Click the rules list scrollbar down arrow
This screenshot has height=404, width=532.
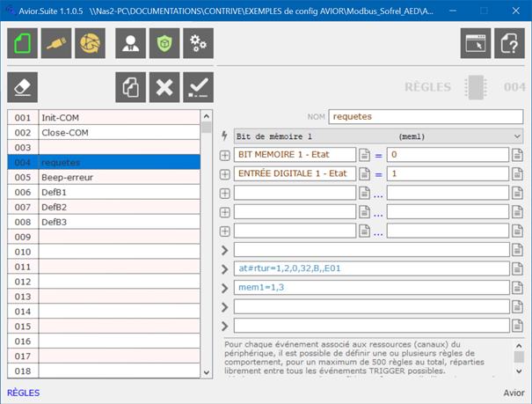(207, 372)
